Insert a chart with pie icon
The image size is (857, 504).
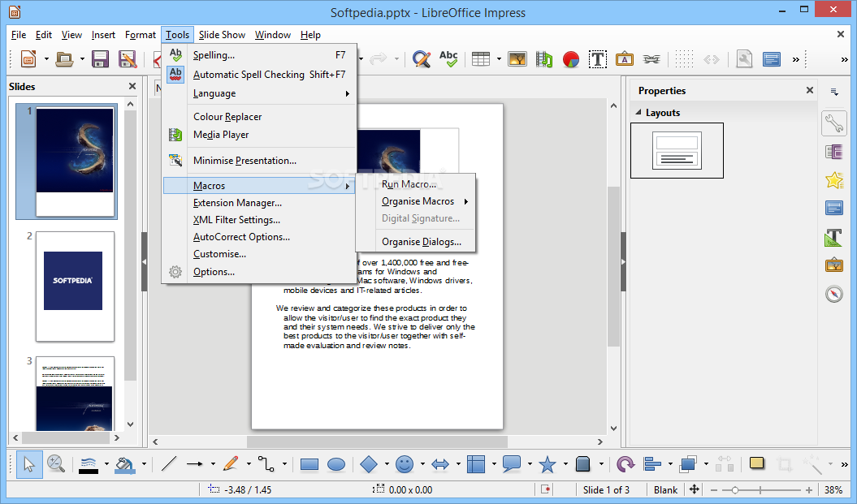click(x=570, y=59)
